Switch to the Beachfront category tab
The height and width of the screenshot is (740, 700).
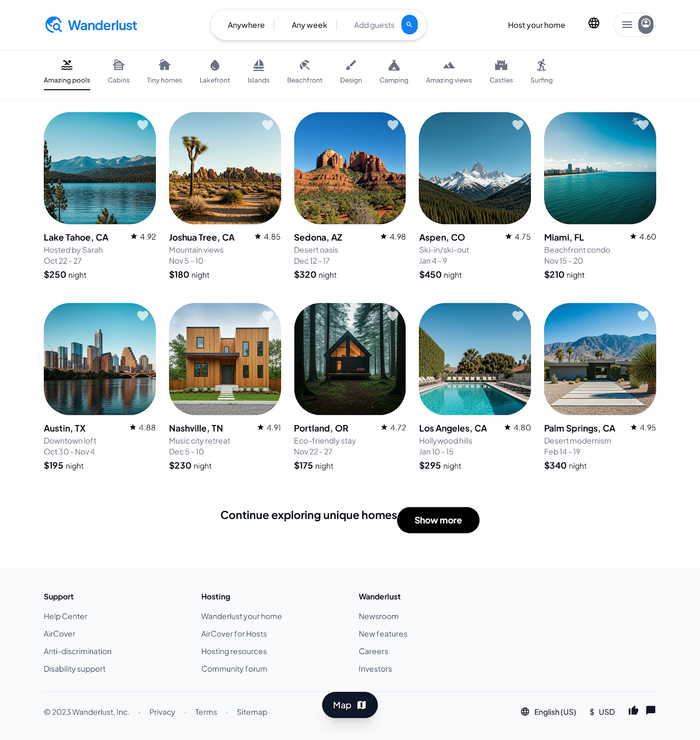(x=304, y=72)
